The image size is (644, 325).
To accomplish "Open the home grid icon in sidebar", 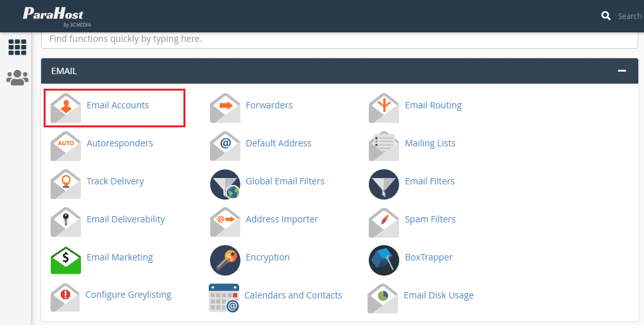I will [x=17, y=47].
